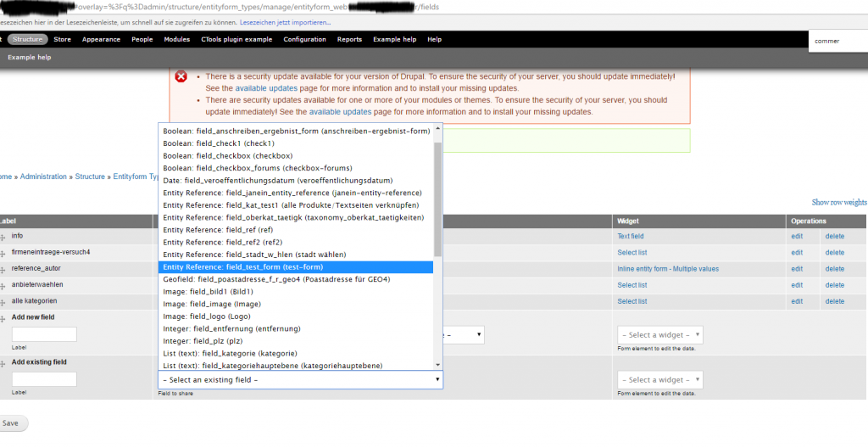Screen dimensions: 868x448
Task: Click the drag handle beside alle kategorien
Action: point(3,302)
